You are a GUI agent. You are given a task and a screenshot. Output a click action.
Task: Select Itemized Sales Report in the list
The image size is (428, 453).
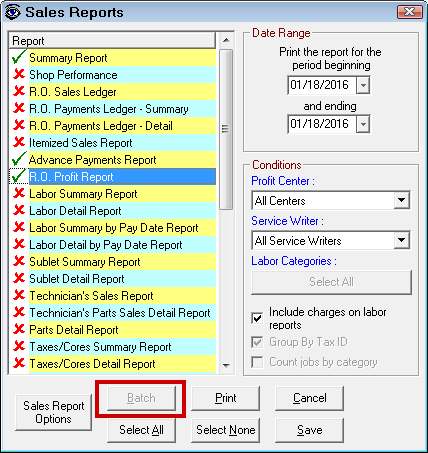pos(113,143)
